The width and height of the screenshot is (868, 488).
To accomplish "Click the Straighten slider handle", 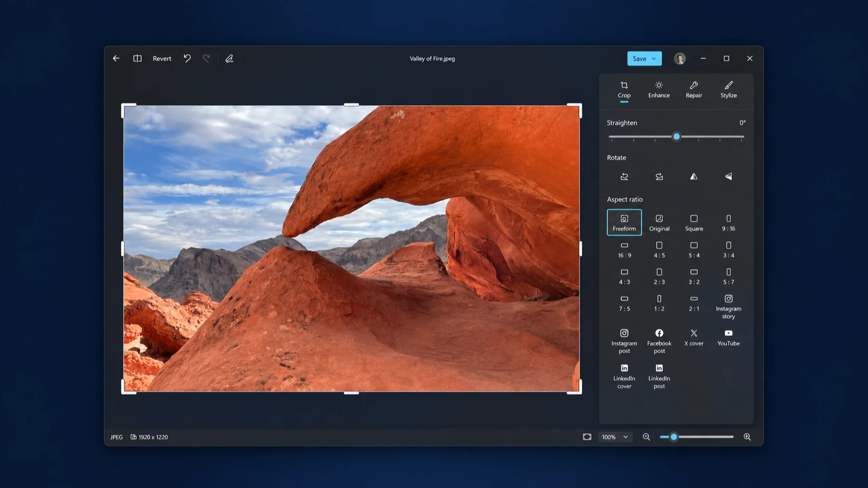I will tap(677, 137).
